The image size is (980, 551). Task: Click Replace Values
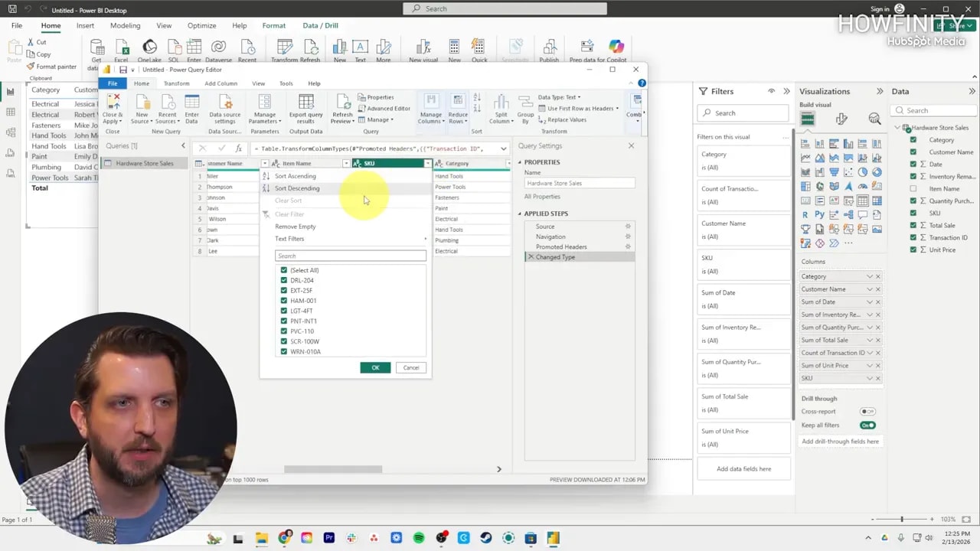562,120
